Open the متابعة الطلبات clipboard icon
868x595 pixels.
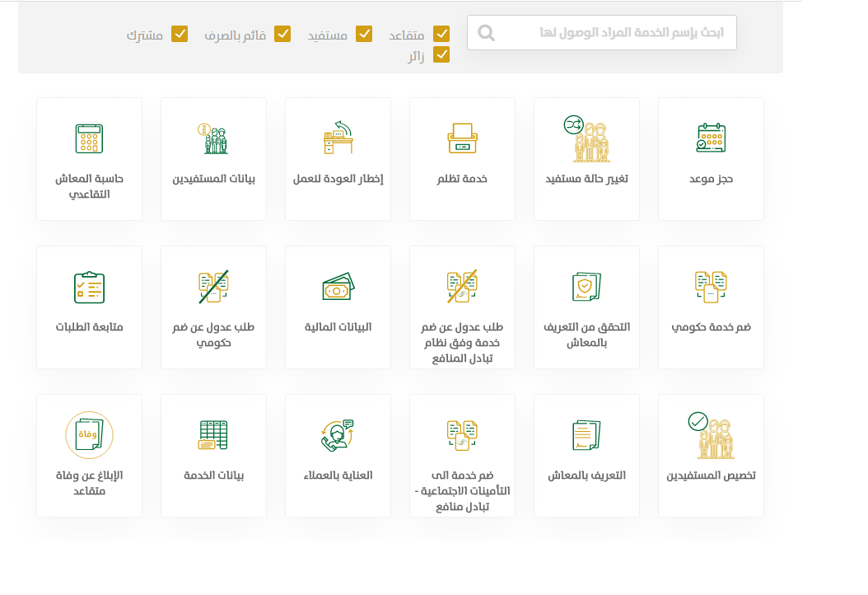coord(89,287)
